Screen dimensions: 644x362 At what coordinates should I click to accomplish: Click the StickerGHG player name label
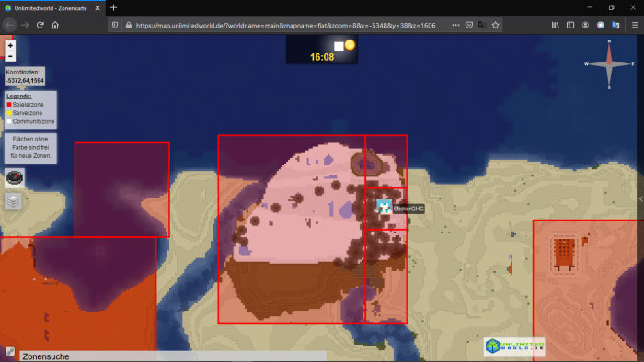tap(408, 209)
